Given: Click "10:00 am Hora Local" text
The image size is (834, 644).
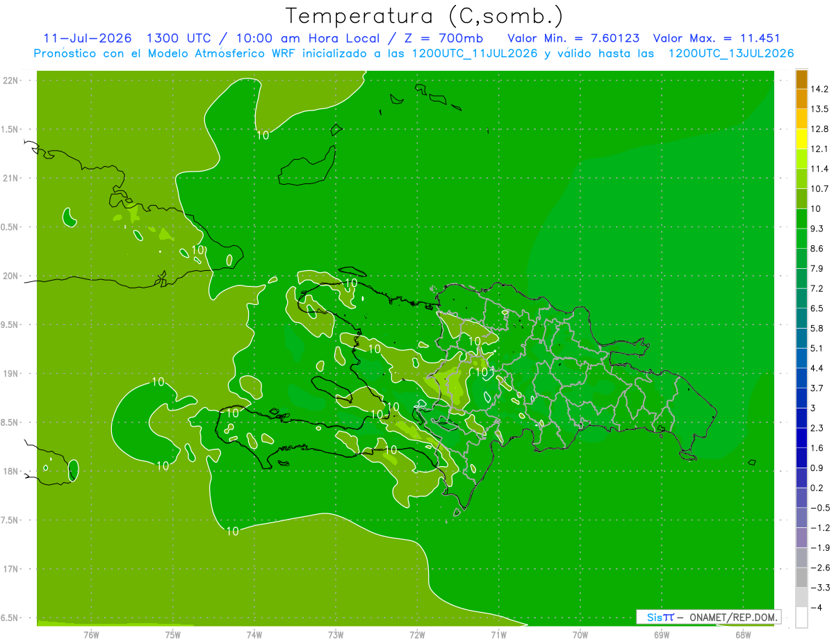Looking at the screenshot, I should coord(306,38).
